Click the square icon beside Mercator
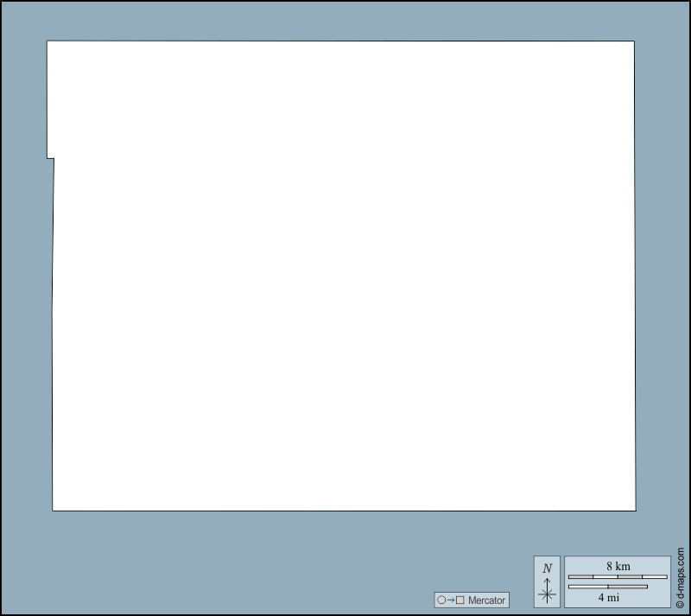This screenshot has height=616, width=691. point(460,600)
